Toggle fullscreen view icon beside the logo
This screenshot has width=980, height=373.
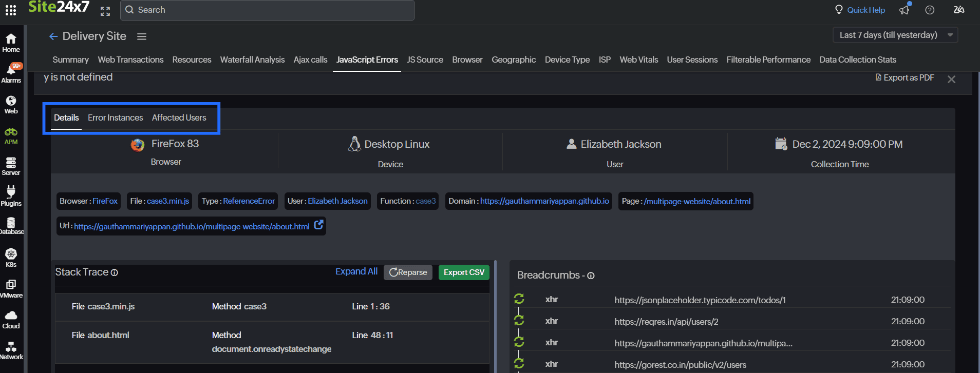[105, 11]
